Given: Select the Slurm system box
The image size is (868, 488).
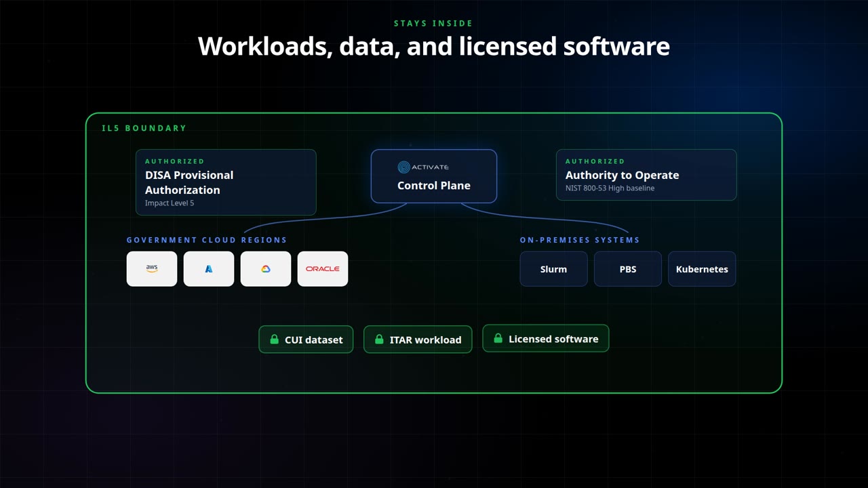Looking at the screenshot, I should pos(553,269).
